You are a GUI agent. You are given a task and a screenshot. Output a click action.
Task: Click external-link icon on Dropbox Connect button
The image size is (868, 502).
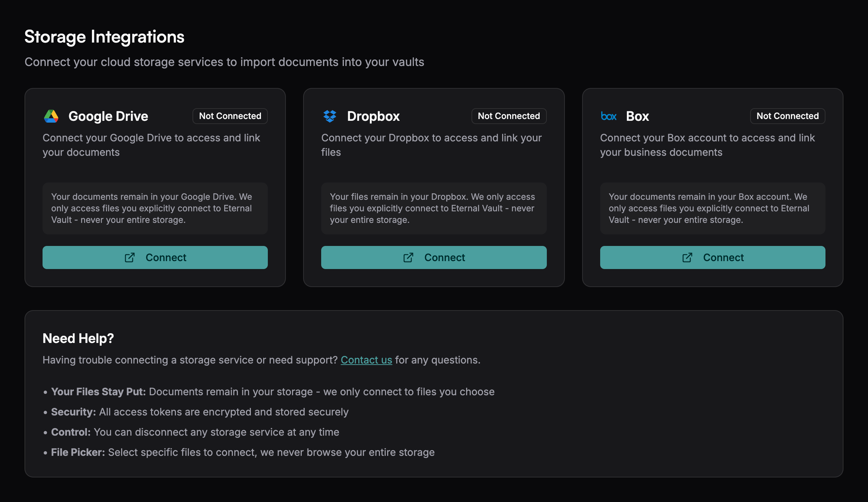(x=408, y=257)
